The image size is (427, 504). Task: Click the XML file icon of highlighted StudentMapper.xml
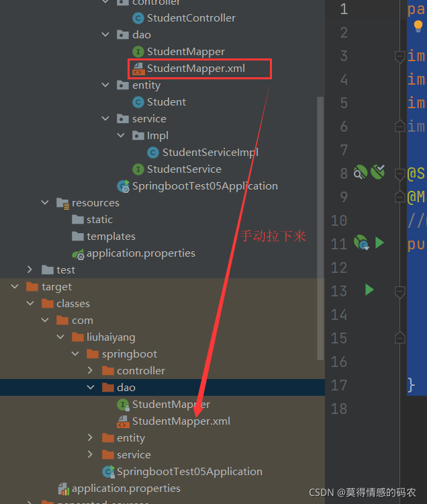(138, 69)
